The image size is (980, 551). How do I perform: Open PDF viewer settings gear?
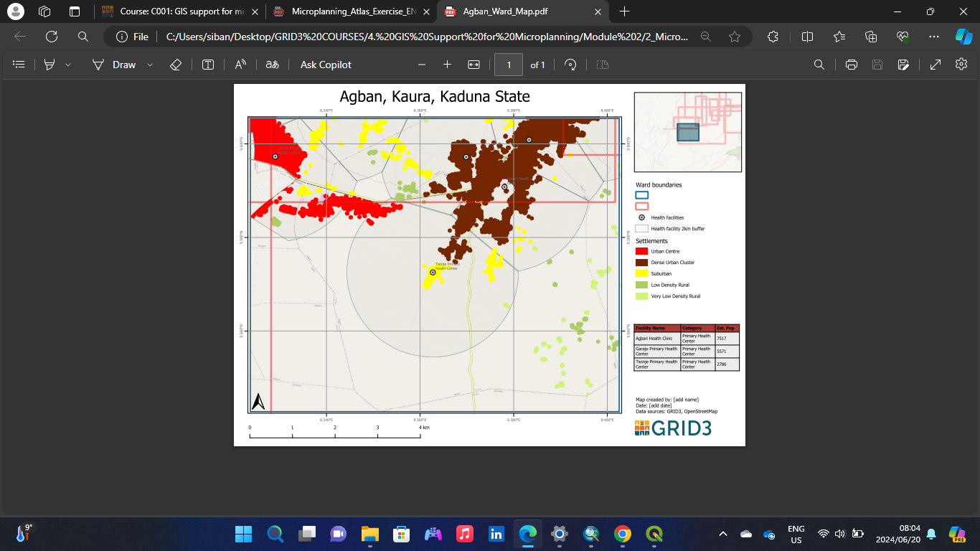(x=961, y=65)
